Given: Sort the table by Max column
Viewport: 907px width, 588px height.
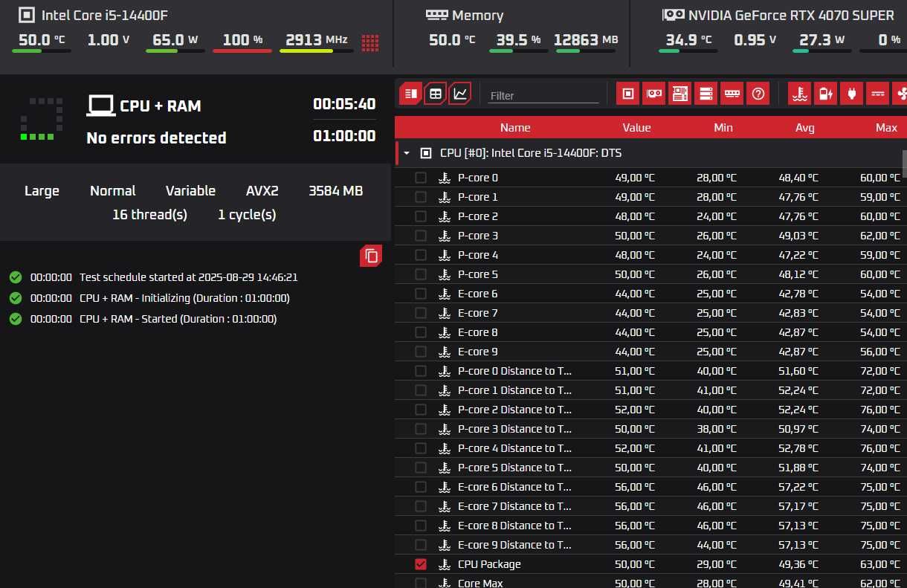Looking at the screenshot, I should [886, 128].
